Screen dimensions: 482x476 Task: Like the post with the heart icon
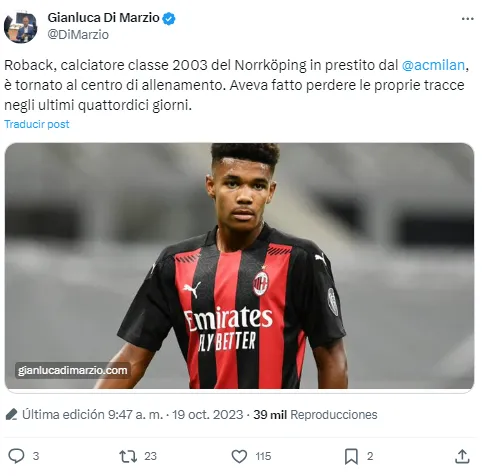coord(239,456)
